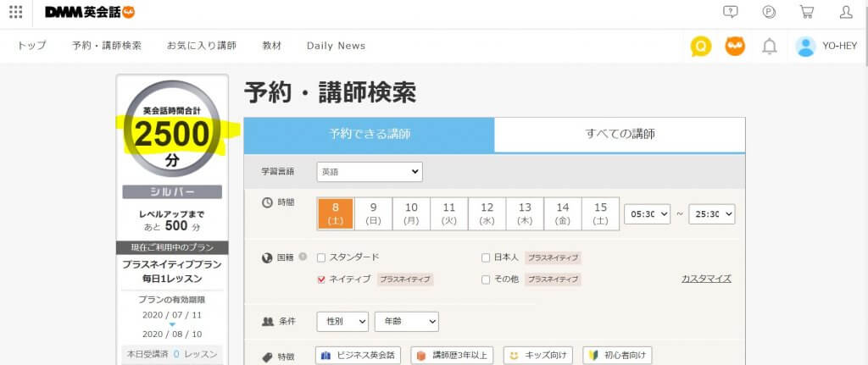
Task: Select date 8 (土) highlighted
Action: 336,213
